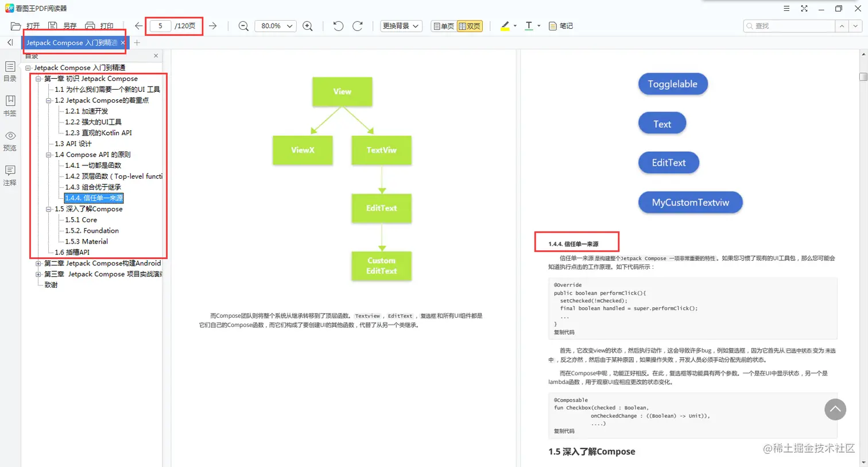Expand the 第二章 Jetpack Compose构建Android node

[x=38, y=264]
